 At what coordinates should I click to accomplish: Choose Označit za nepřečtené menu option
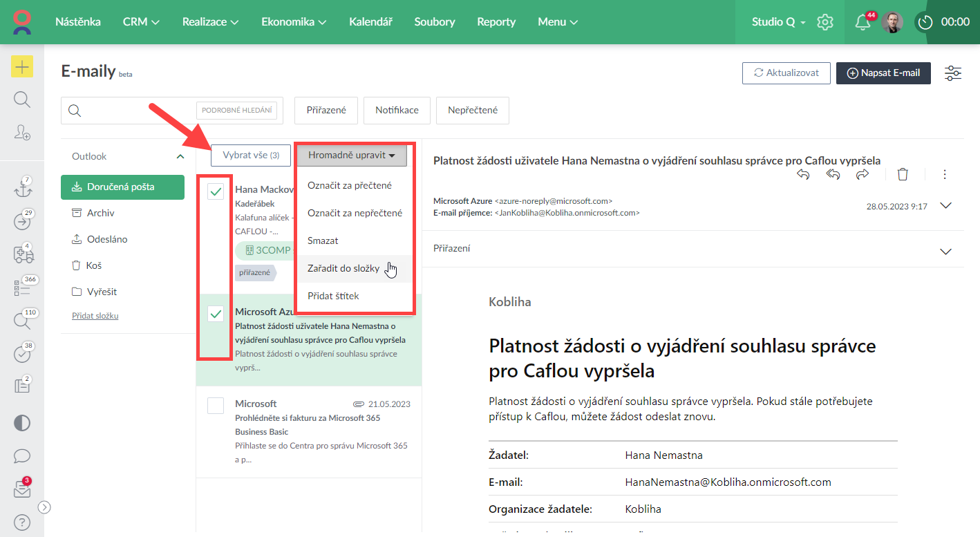pyautogui.click(x=355, y=213)
